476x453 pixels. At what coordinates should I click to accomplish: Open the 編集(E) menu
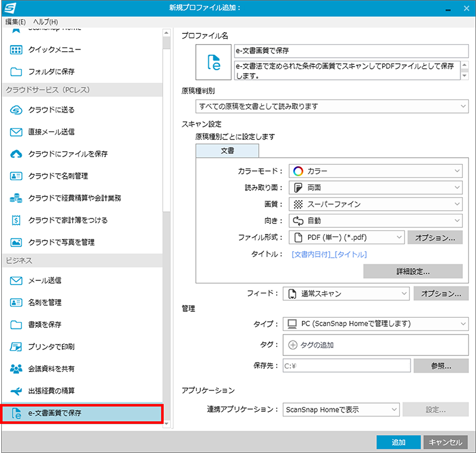15,22
